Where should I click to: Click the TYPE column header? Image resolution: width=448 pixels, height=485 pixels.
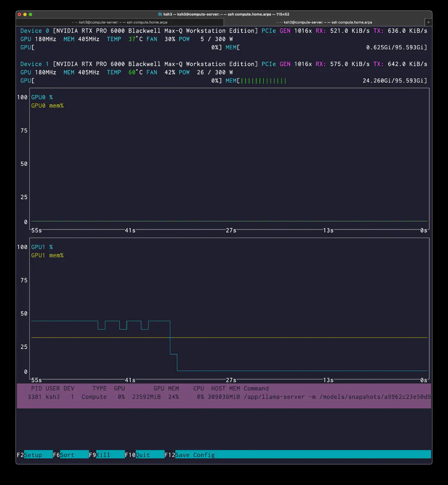99,389
